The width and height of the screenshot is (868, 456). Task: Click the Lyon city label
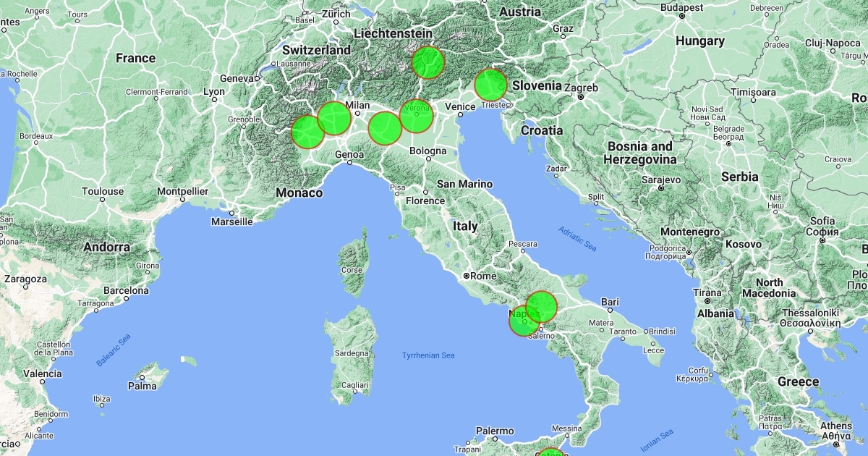coord(213,92)
